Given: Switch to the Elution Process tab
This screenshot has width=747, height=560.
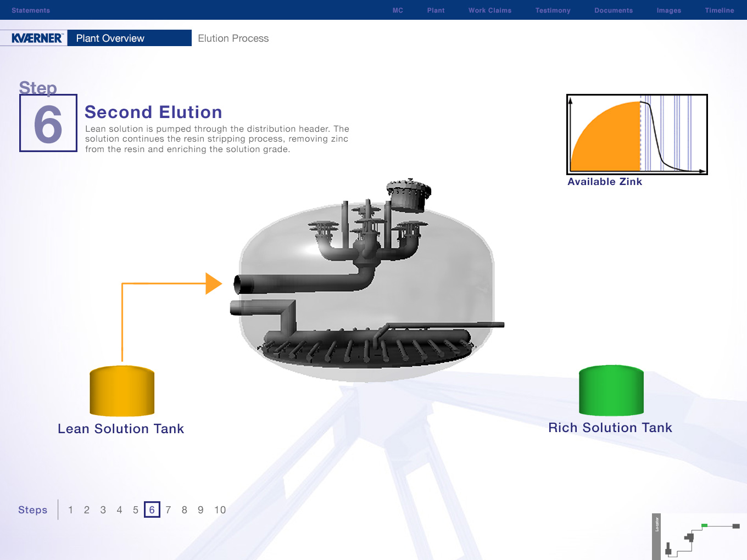Looking at the screenshot, I should (x=233, y=38).
